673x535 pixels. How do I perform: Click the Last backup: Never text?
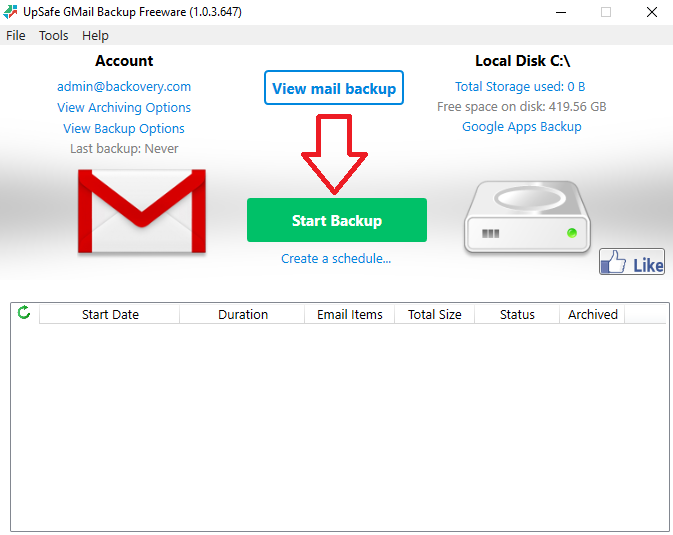(124, 149)
